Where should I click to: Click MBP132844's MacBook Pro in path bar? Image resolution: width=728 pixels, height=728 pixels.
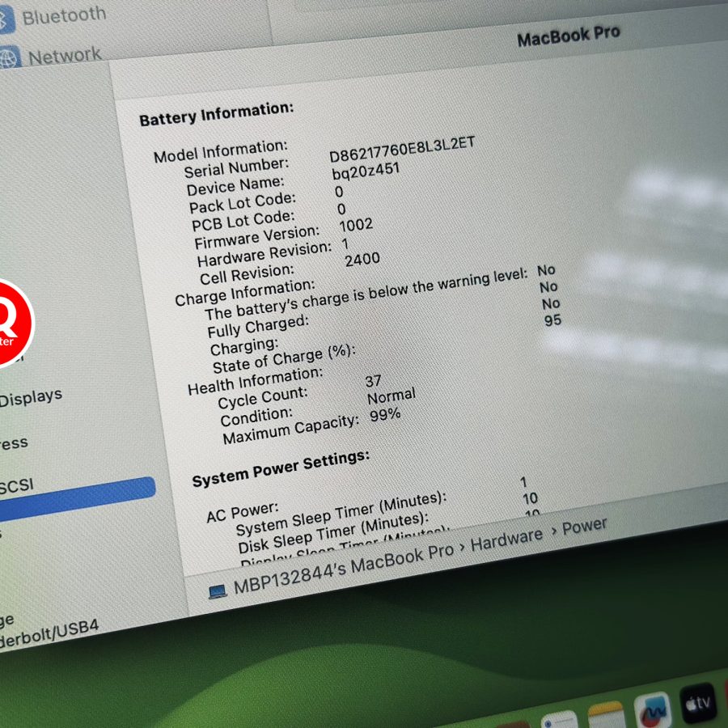344,569
